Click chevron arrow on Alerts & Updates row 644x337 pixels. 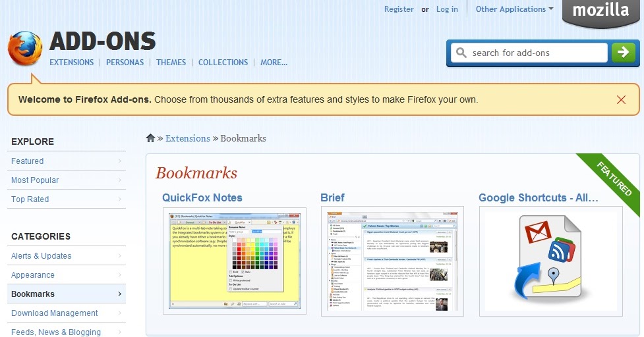pyautogui.click(x=119, y=256)
